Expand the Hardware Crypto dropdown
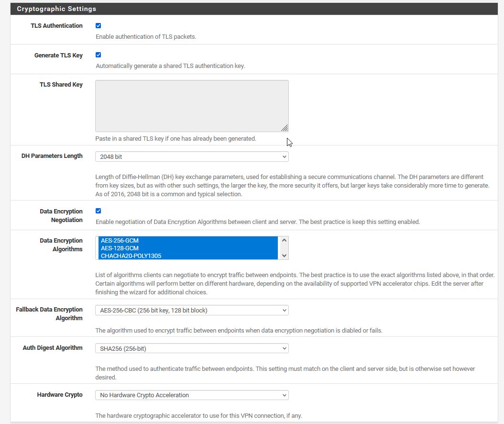The image size is (504, 424). 192,395
